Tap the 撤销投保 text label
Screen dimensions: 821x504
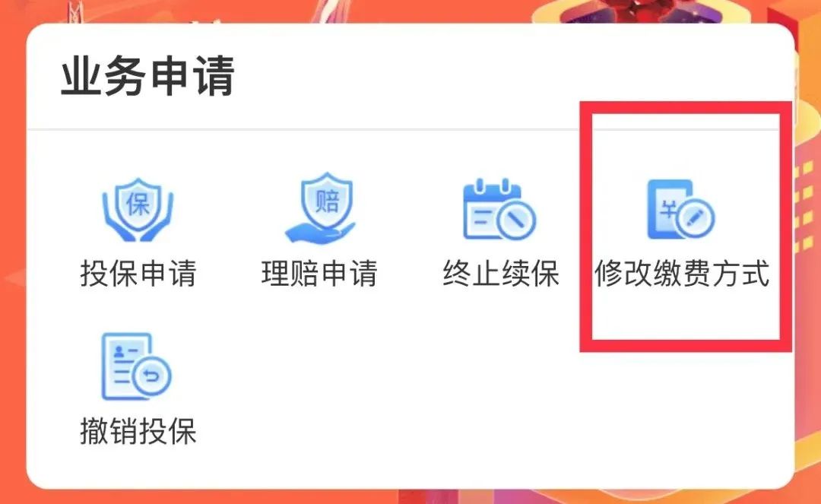coord(138,431)
